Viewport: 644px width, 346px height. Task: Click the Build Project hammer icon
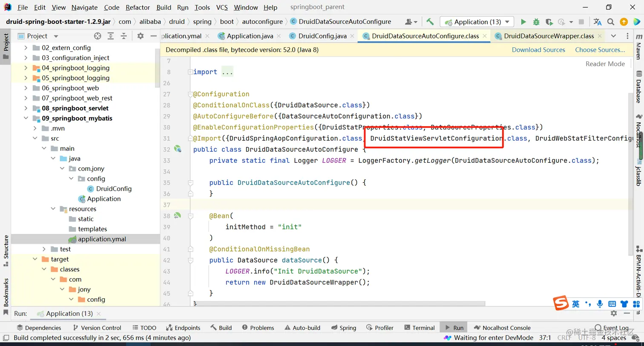(430, 22)
